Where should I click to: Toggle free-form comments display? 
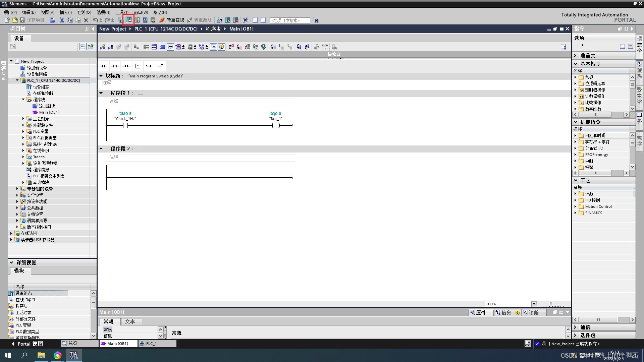point(170,47)
